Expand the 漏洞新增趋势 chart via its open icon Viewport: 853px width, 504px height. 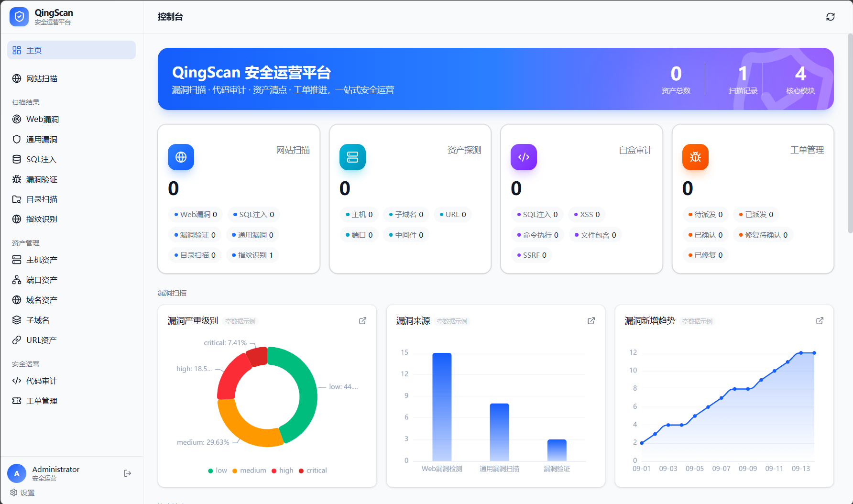click(x=820, y=321)
